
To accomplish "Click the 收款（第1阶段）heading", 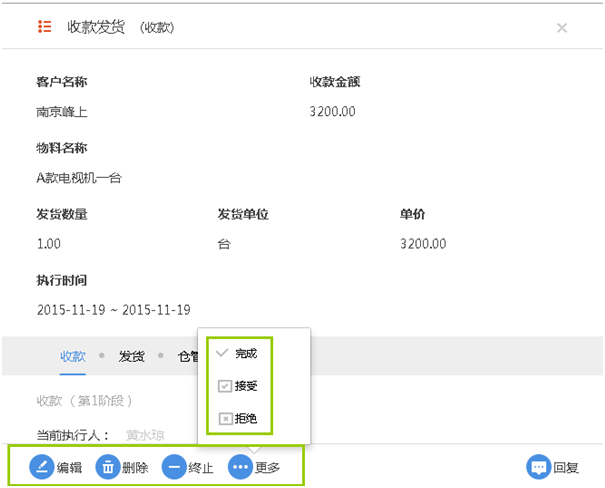I will pyautogui.click(x=84, y=401).
